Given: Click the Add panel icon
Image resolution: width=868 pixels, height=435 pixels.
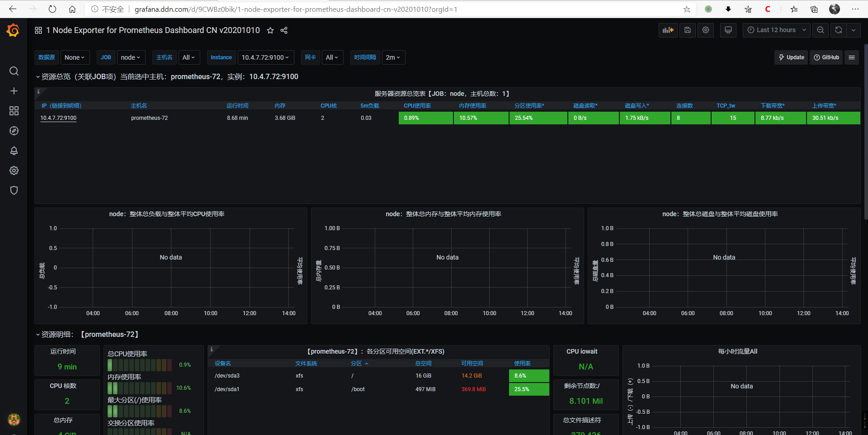Looking at the screenshot, I should click(668, 30).
